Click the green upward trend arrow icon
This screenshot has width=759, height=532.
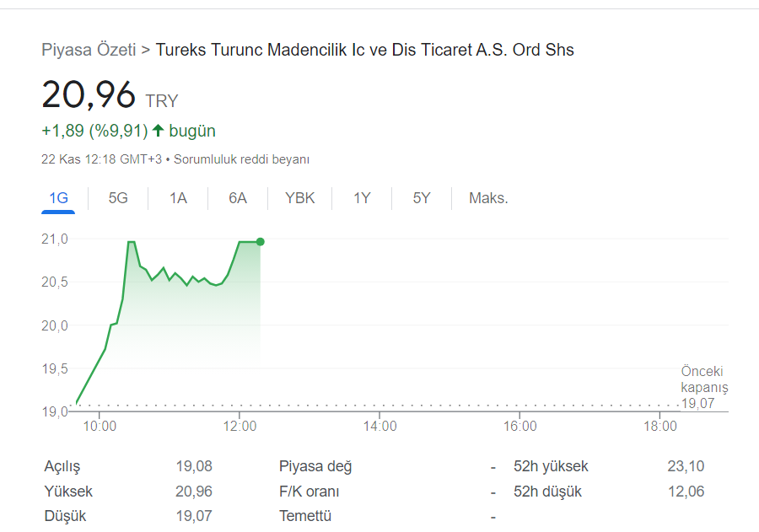[x=159, y=130]
